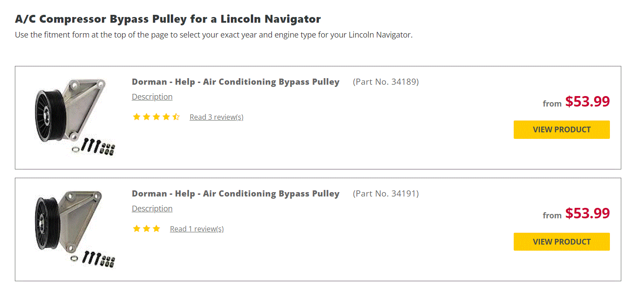Image resolution: width=644 pixels, height=300 pixels.
Task: Open the product image for part 34191
Action: [x=73, y=229]
